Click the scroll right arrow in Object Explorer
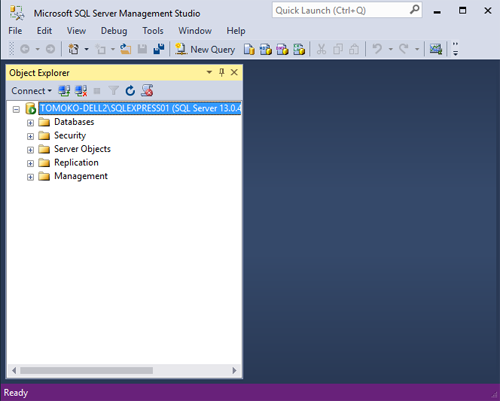The width and height of the screenshot is (500, 401). [234, 370]
